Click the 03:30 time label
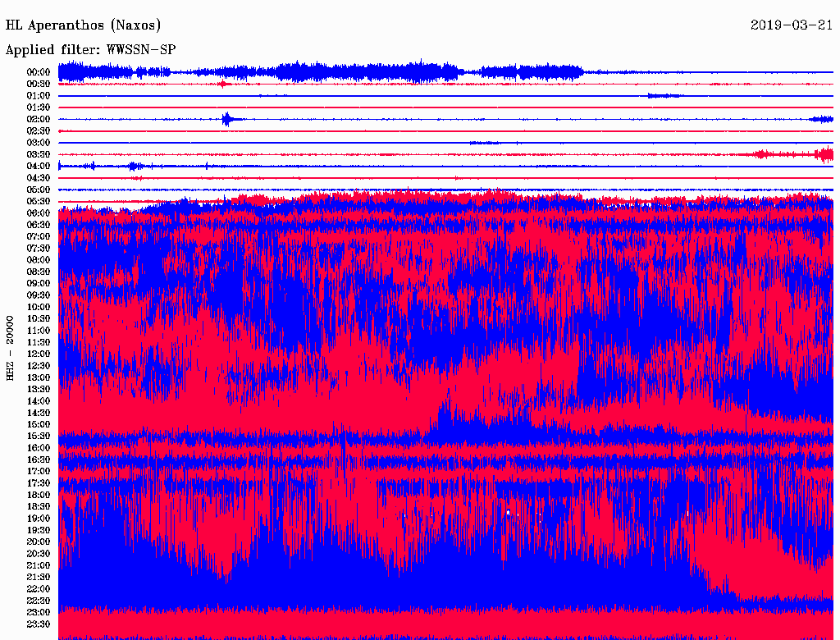840x640 pixels. tap(39, 154)
